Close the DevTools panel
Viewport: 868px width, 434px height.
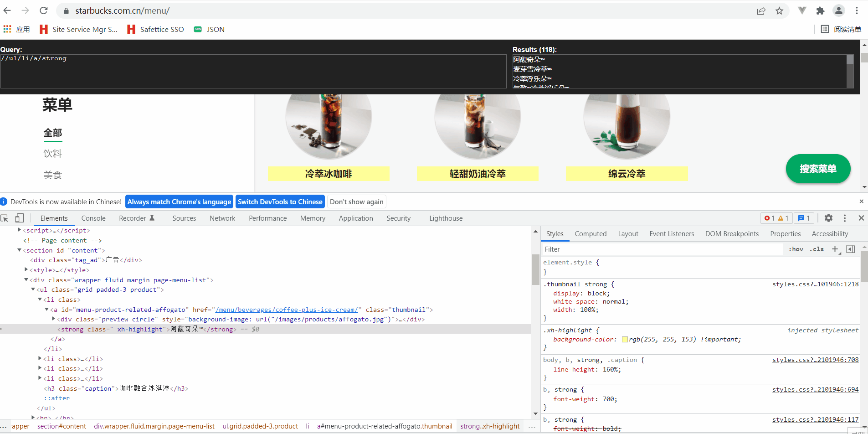861,218
